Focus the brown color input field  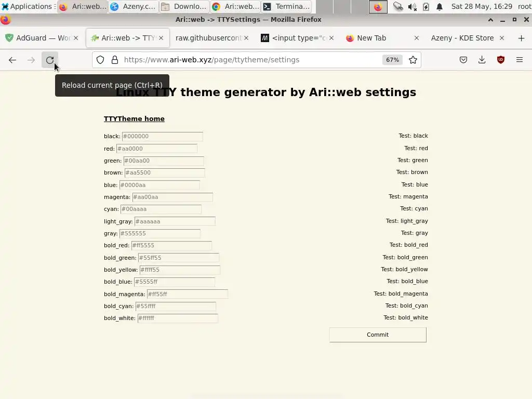pos(165,172)
